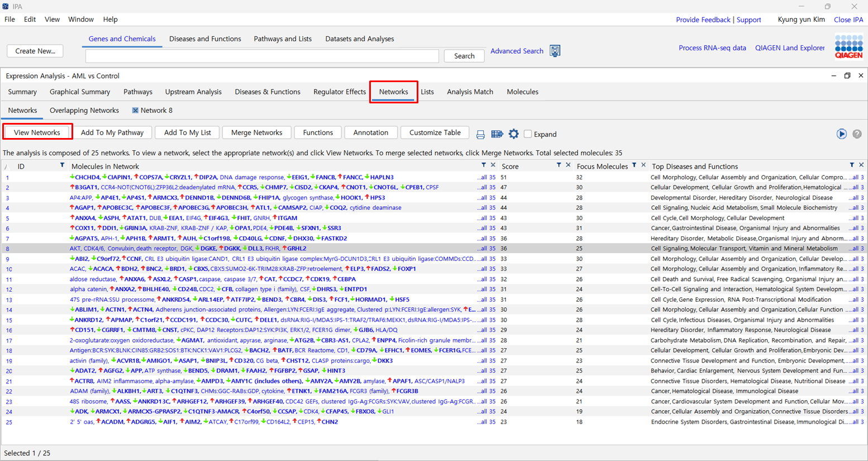Screen dimensions: 868x461
Task: Click the Create New... button
Action: tap(35, 51)
